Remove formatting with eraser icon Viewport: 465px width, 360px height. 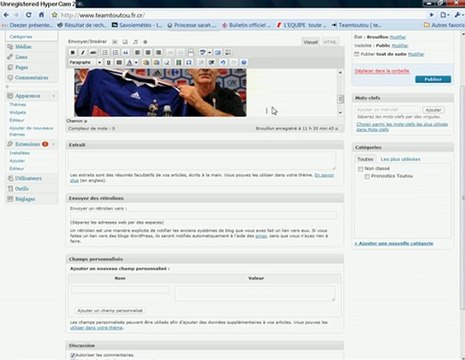167,62
